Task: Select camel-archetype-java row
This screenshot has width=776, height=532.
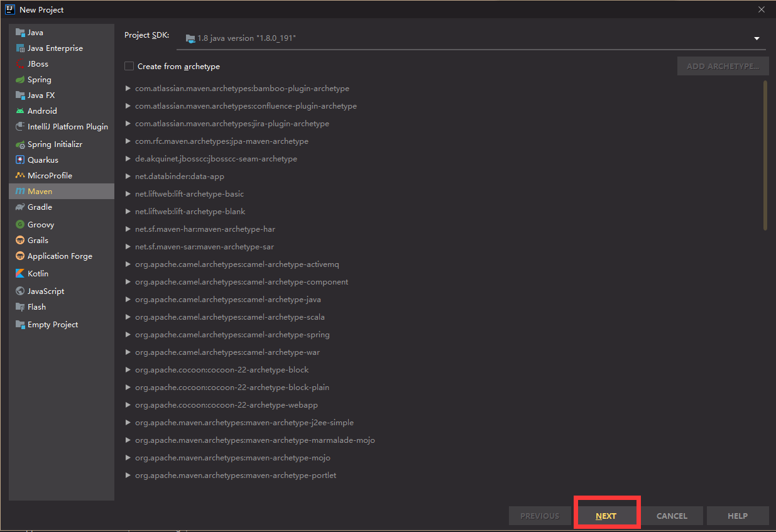Action: [444, 300]
